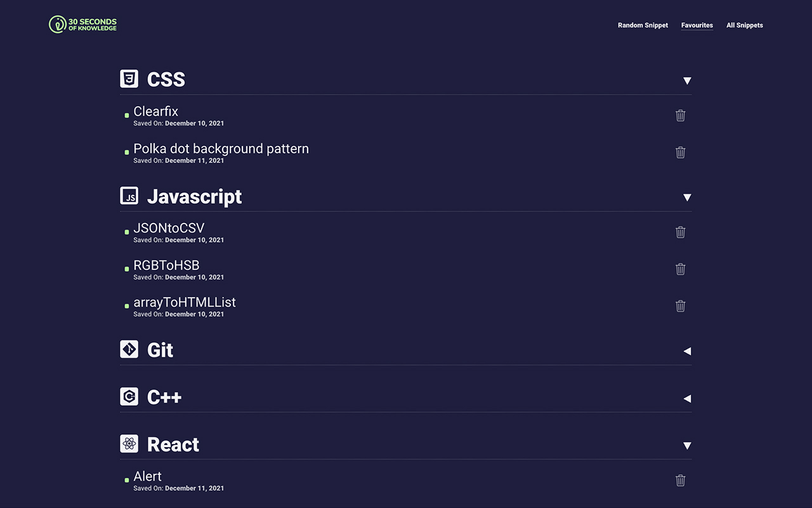Expand the Git section arrow
Viewport: 812px width, 508px height.
(687, 351)
